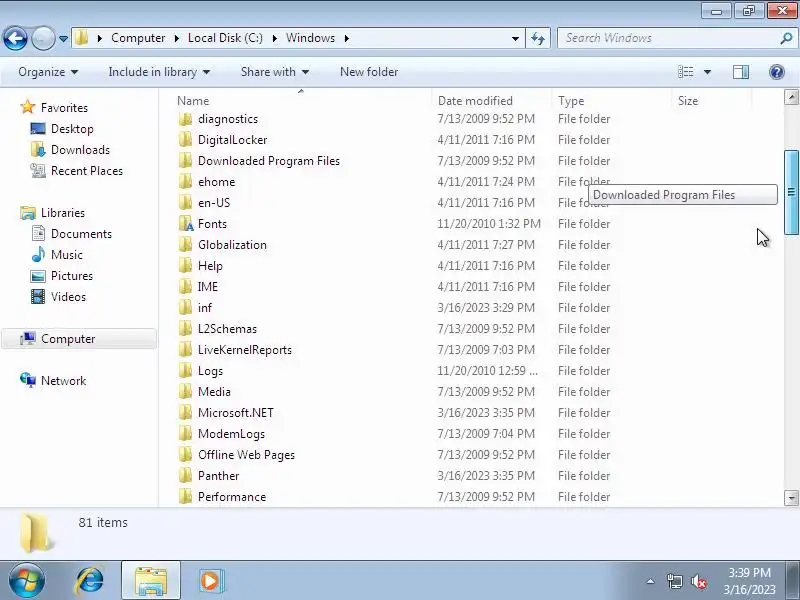Select Libraries in navigation pane
The width and height of the screenshot is (800, 600).
pos(63,213)
